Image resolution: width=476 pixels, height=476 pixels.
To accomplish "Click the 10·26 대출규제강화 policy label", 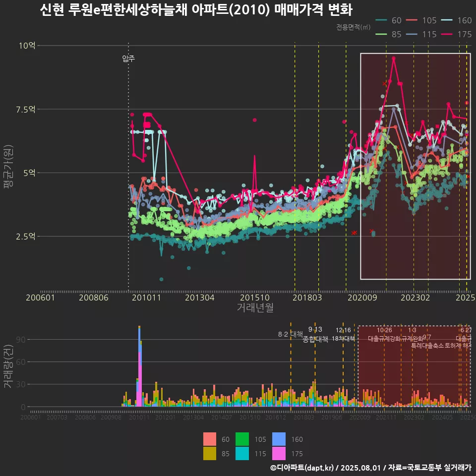I will tap(385, 334).
